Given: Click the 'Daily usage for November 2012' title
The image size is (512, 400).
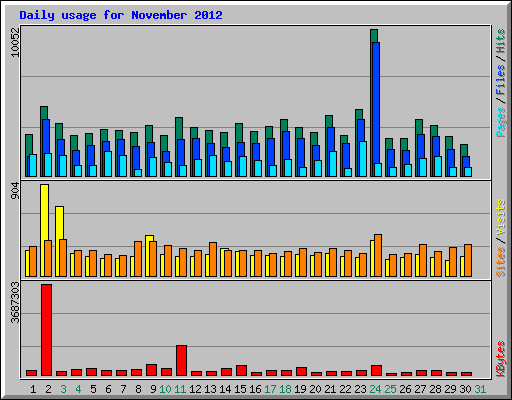Looking at the screenshot, I should coord(121,15).
